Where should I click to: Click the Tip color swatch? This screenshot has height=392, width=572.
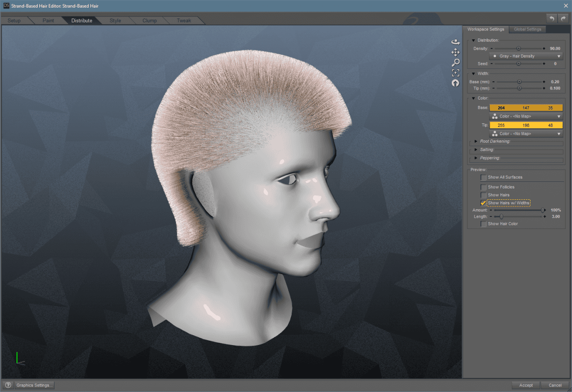526,125
